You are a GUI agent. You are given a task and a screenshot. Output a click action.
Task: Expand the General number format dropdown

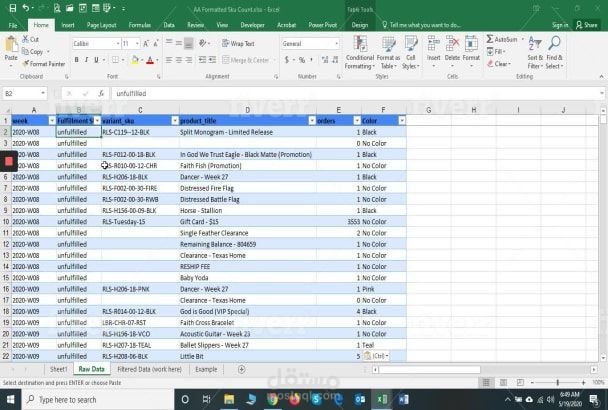point(336,44)
